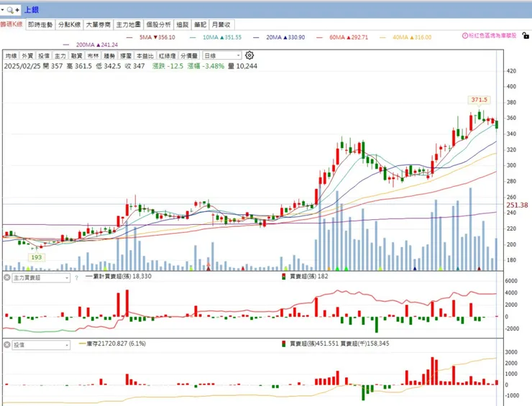Image resolution: width=532 pixels, height=406 pixels.
Task: Toggle the 均線 overlay button
Action: (x=12, y=55)
